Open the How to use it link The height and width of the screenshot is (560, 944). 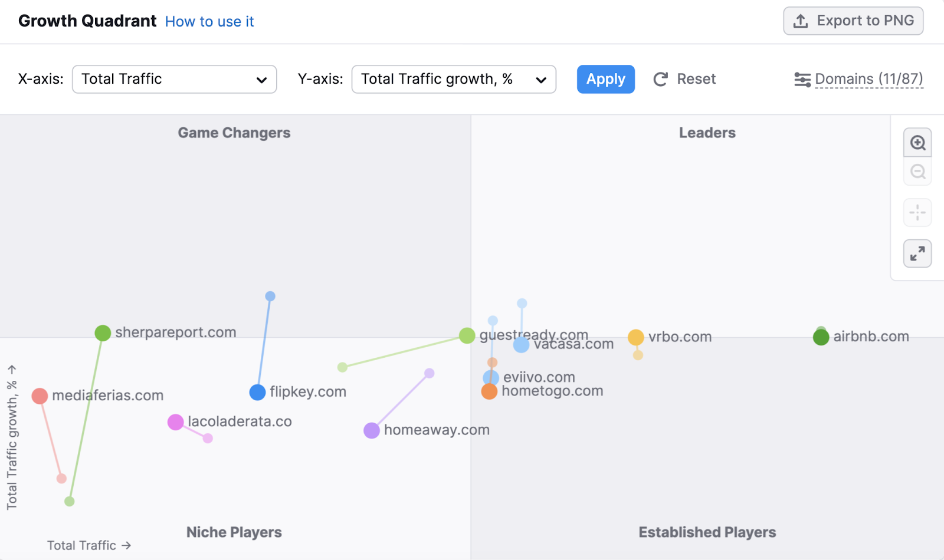click(209, 21)
